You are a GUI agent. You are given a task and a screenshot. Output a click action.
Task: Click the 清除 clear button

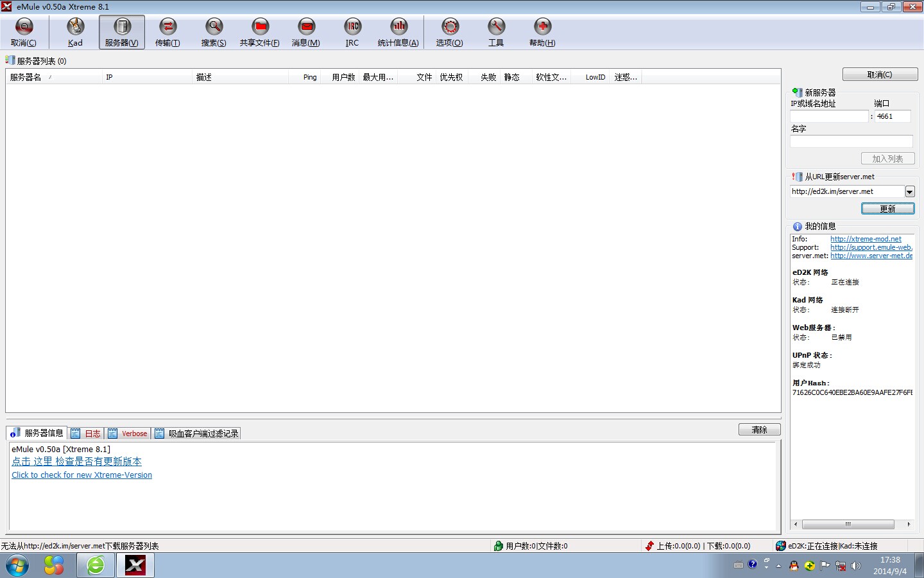point(759,430)
